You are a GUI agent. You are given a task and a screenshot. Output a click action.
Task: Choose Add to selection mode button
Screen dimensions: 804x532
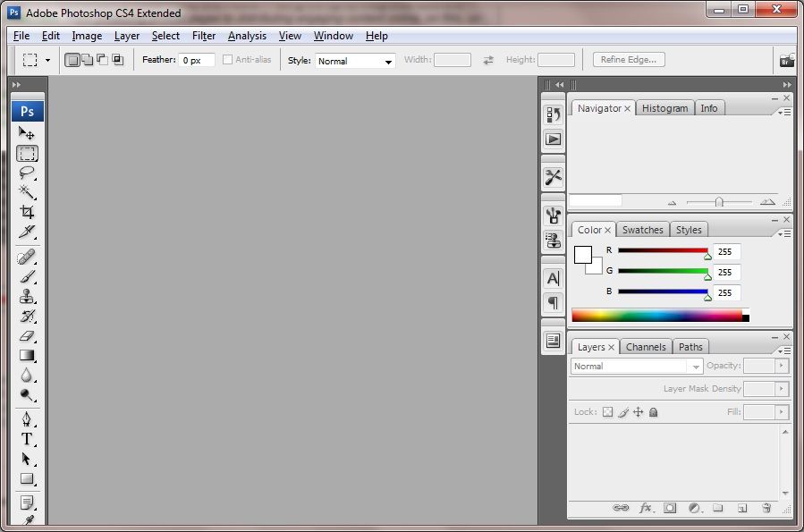point(87,60)
